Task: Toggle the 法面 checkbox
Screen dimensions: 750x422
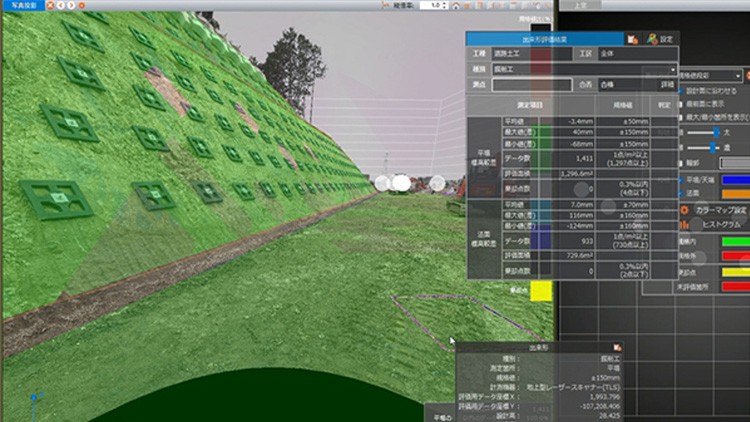Action: 681,193
